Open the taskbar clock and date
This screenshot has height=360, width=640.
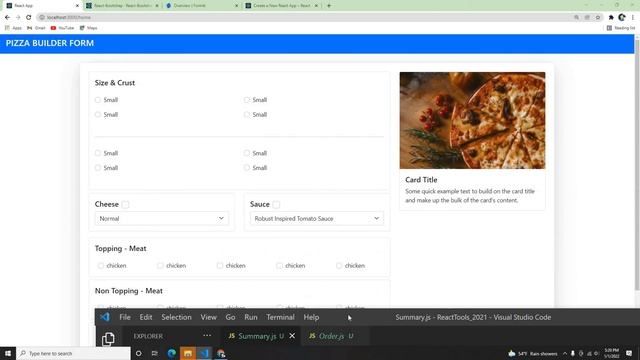click(x=611, y=353)
